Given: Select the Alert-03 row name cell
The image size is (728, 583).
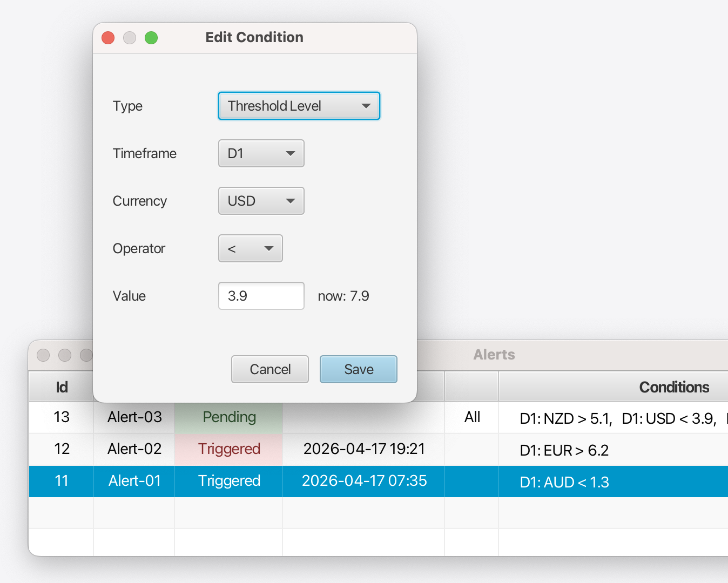Looking at the screenshot, I should [x=134, y=417].
